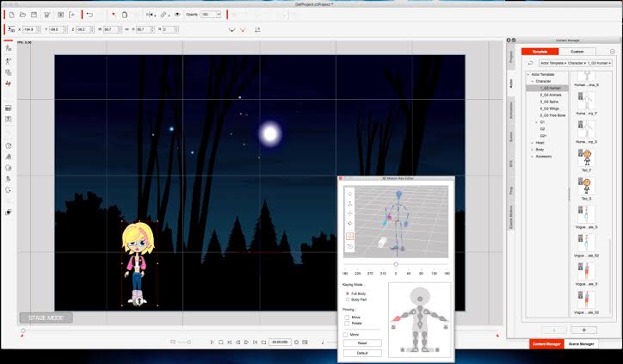
Task: Expand the Body tree node
Action: (533, 150)
